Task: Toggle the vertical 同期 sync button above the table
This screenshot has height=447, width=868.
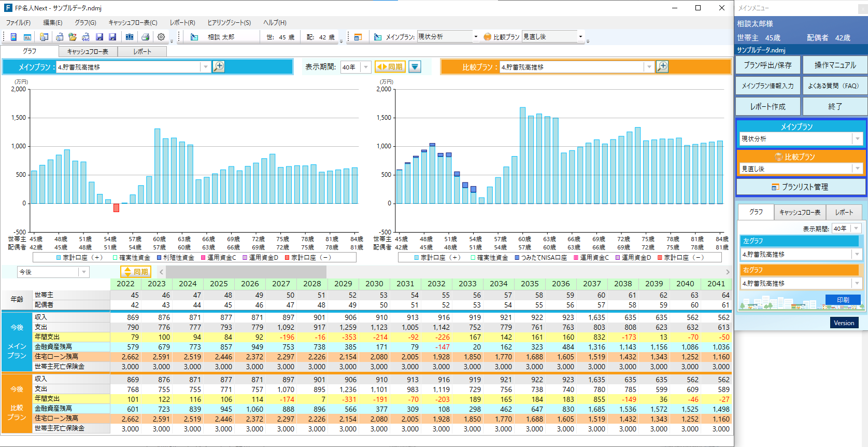Action: tap(135, 272)
